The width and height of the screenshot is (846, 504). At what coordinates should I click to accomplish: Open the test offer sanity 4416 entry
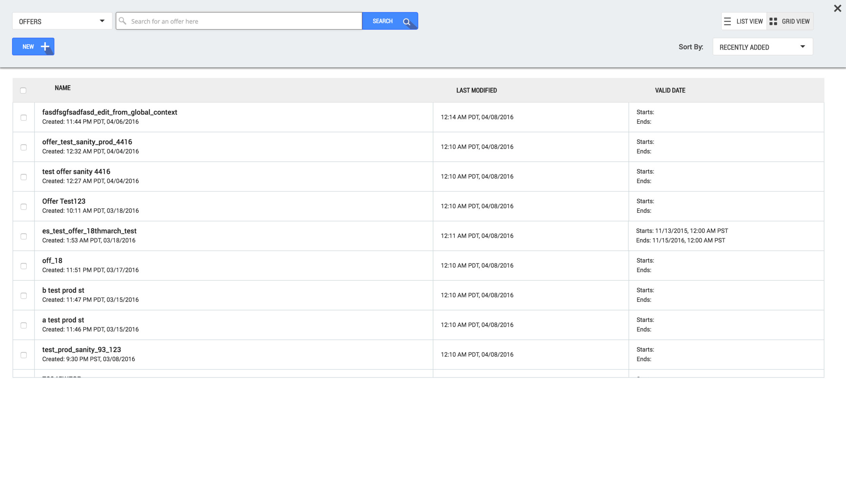point(76,171)
